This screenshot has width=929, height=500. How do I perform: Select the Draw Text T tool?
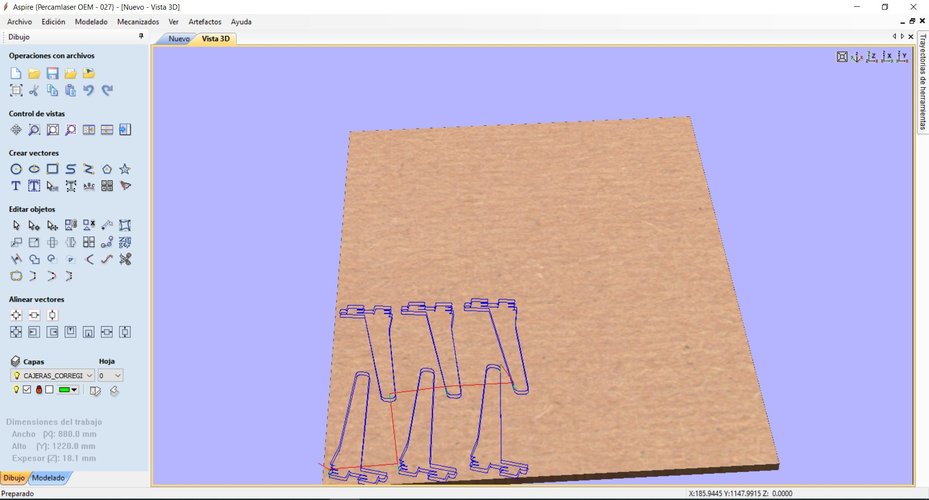pos(16,186)
